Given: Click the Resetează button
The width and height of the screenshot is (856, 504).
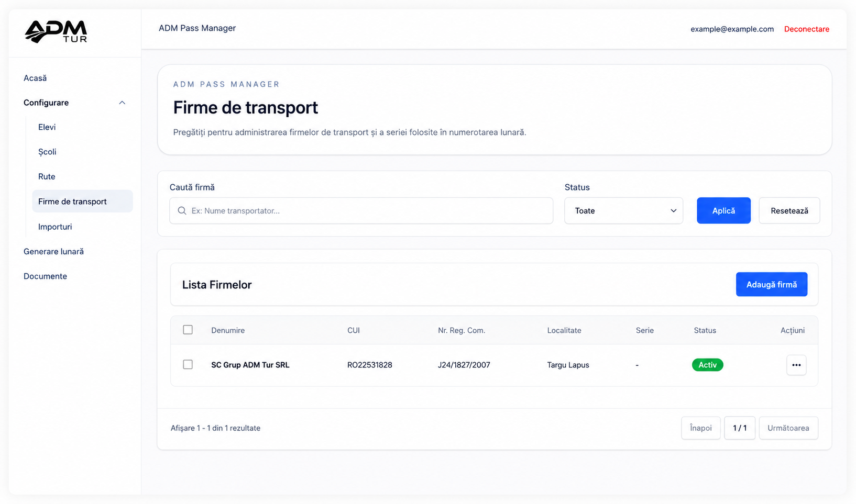Looking at the screenshot, I should point(789,210).
